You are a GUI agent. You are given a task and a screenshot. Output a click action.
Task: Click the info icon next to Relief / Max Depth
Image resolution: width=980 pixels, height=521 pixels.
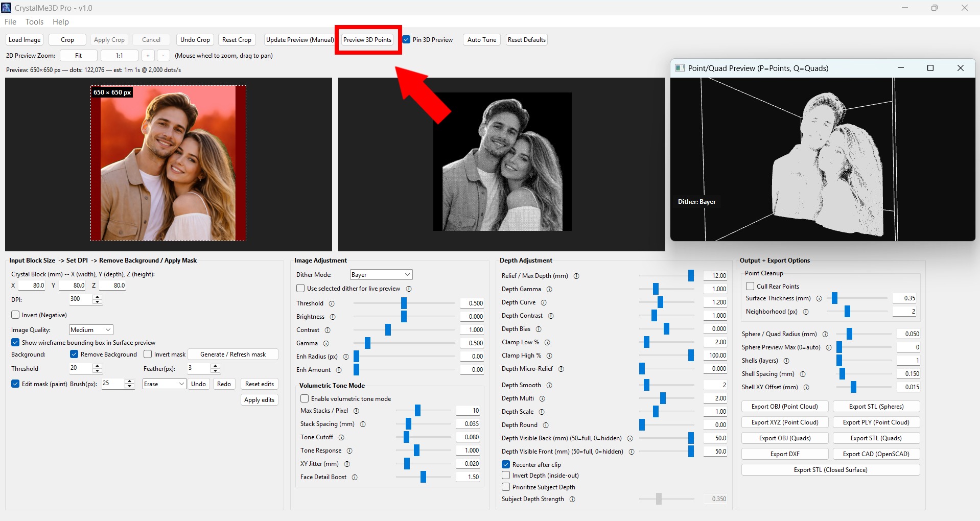[576, 276]
